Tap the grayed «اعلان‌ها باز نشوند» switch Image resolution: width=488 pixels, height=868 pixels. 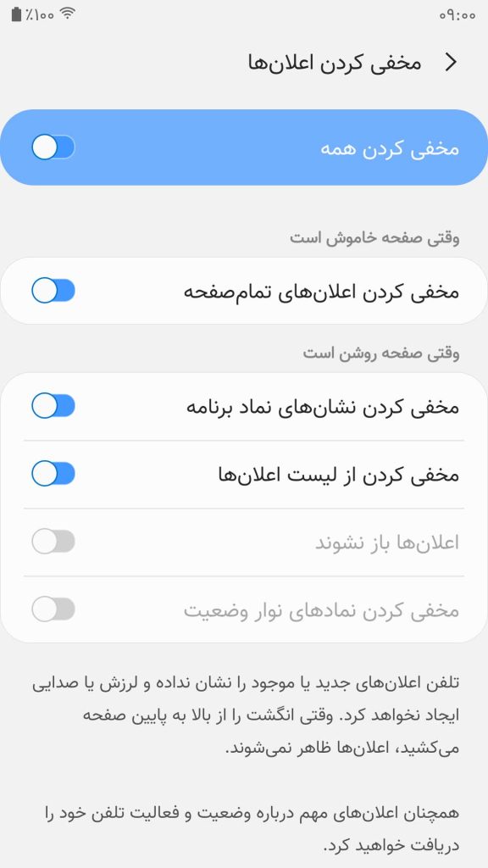[53, 541]
